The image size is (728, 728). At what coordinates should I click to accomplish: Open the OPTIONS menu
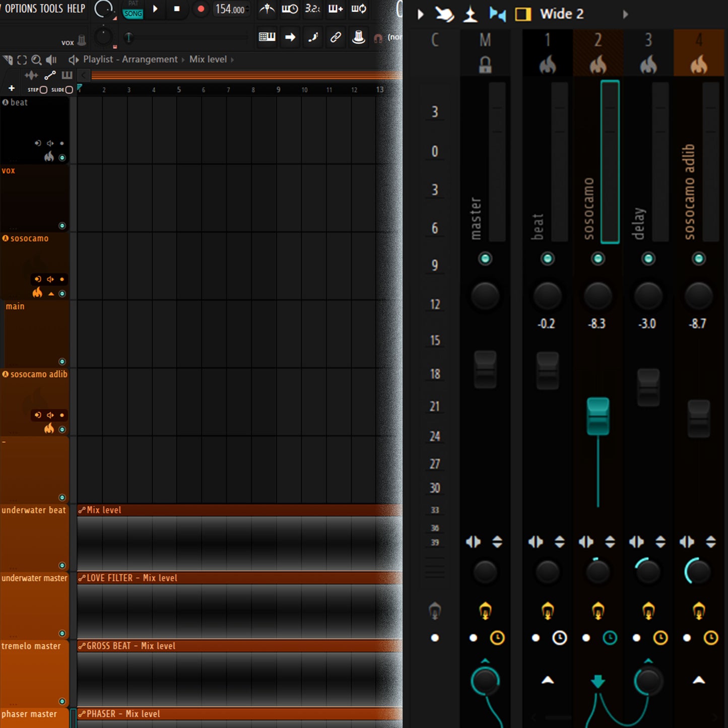(x=20, y=9)
